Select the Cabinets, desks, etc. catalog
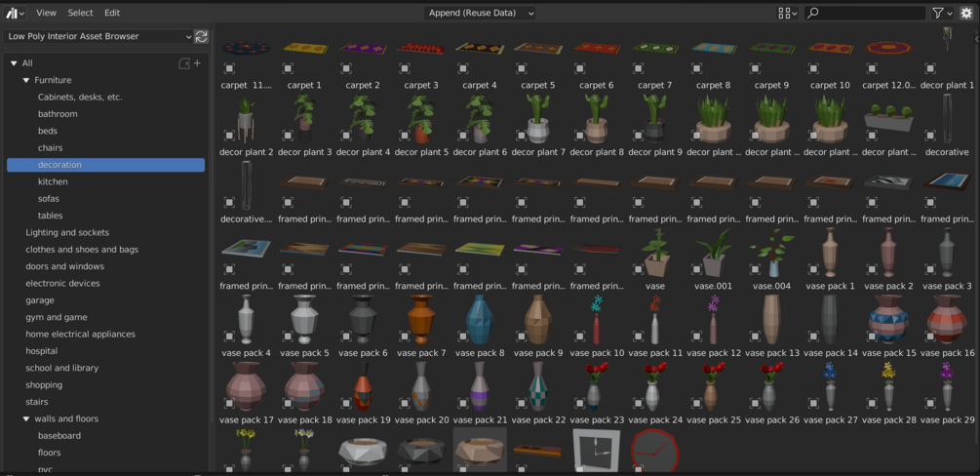 click(x=80, y=97)
